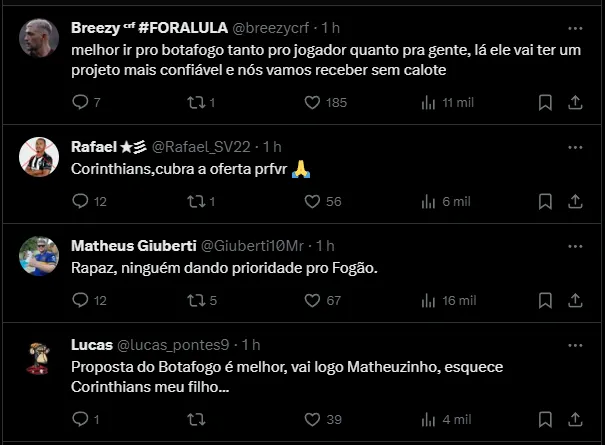
Task: Retweet Matheus Giuberti's post
Action: click(x=196, y=300)
